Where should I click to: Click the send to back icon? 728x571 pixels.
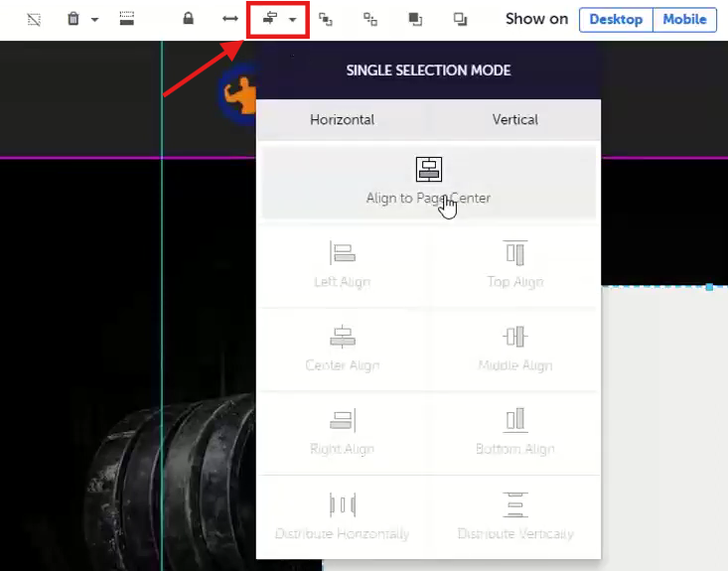[x=460, y=19]
